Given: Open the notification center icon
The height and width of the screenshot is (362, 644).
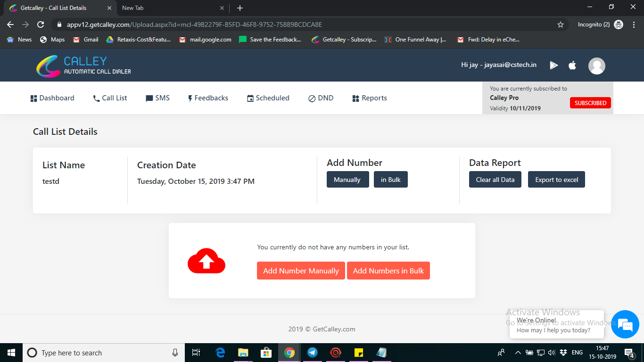Looking at the screenshot, I should click(629, 353).
